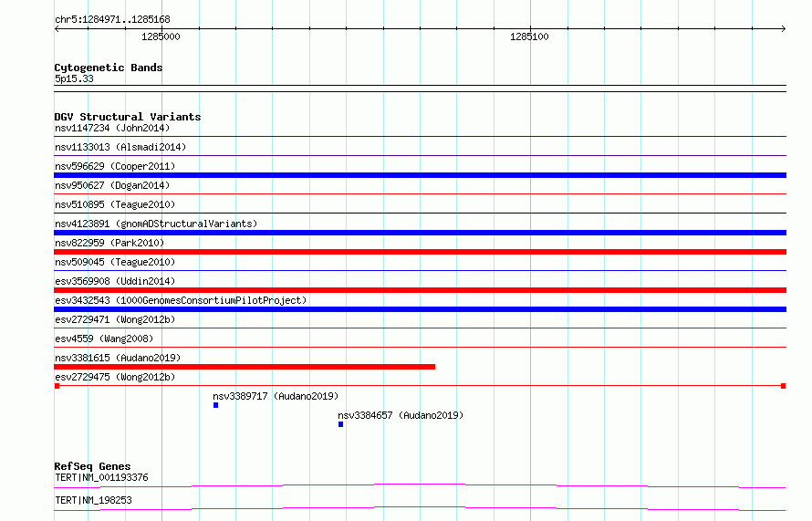This screenshot has height=521, width=812.
Task: Select the Cytogenetic Bands track heading
Action: pyautogui.click(x=109, y=68)
